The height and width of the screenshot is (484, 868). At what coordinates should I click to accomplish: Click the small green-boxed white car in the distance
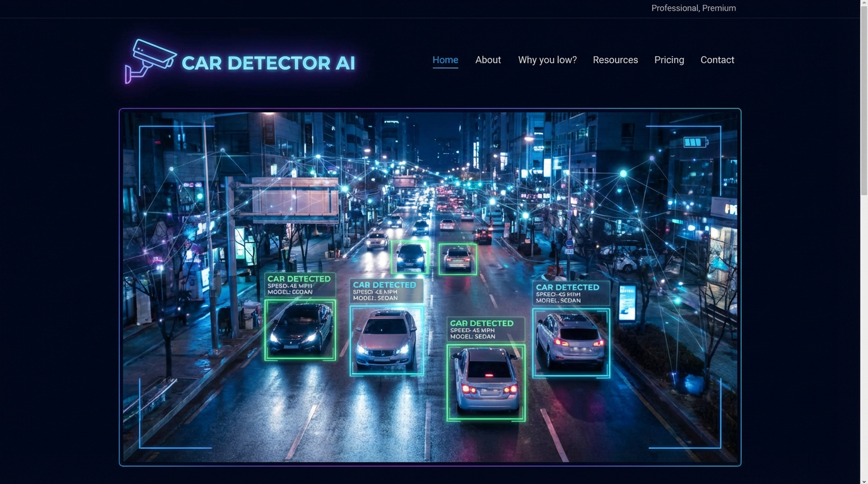pyautogui.click(x=457, y=258)
